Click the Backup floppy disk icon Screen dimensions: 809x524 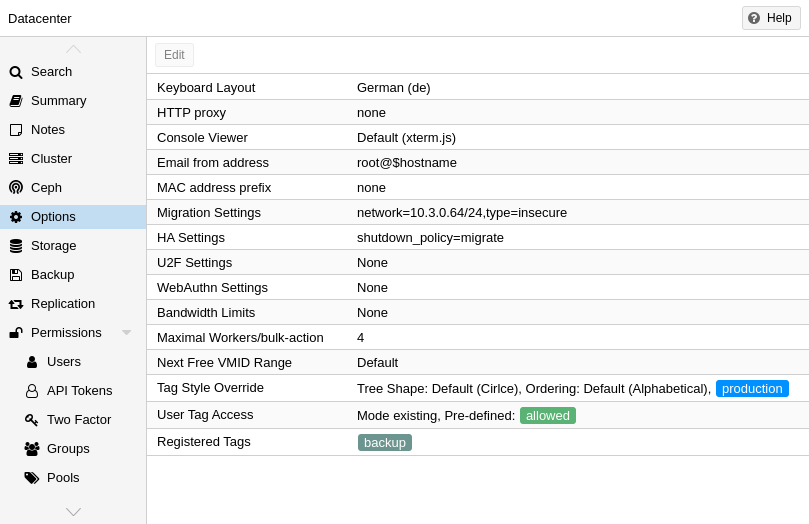[16, 275]
